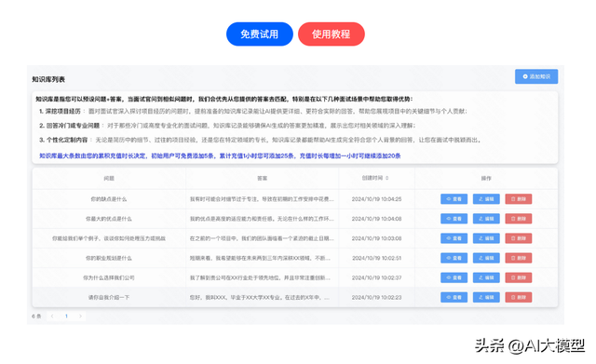Viewport: 596px width, 364px height.
Task: Click the answer starting 我了解到贵公司
Action: pos(260,278)
